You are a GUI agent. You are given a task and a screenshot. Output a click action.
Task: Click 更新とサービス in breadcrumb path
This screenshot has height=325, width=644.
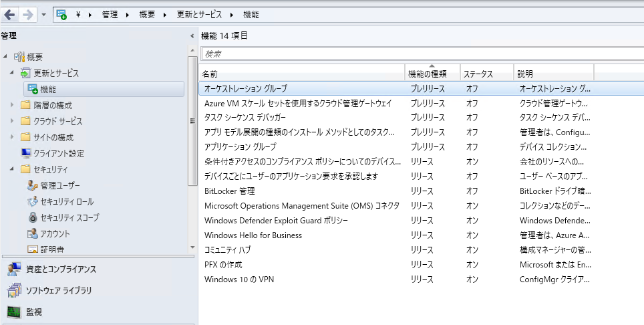point(199,15)
